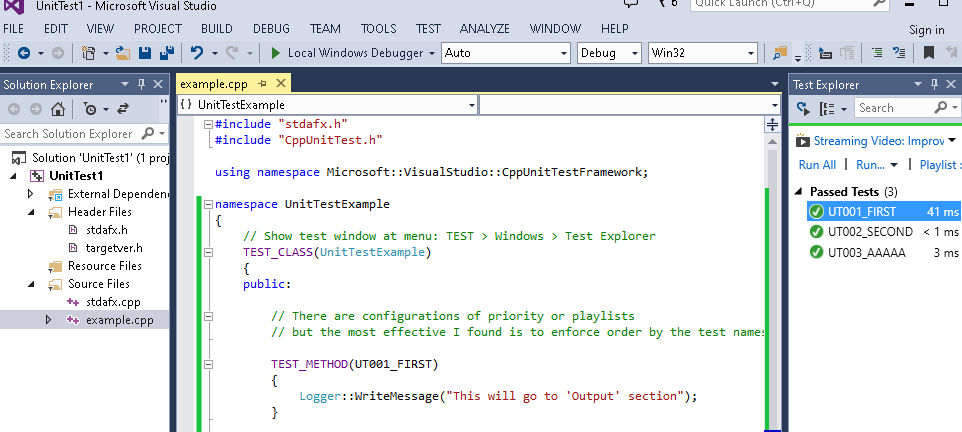The image size is (962, 432).
Task: Expand the example.cpp tree node
Action: click(48, 320)
